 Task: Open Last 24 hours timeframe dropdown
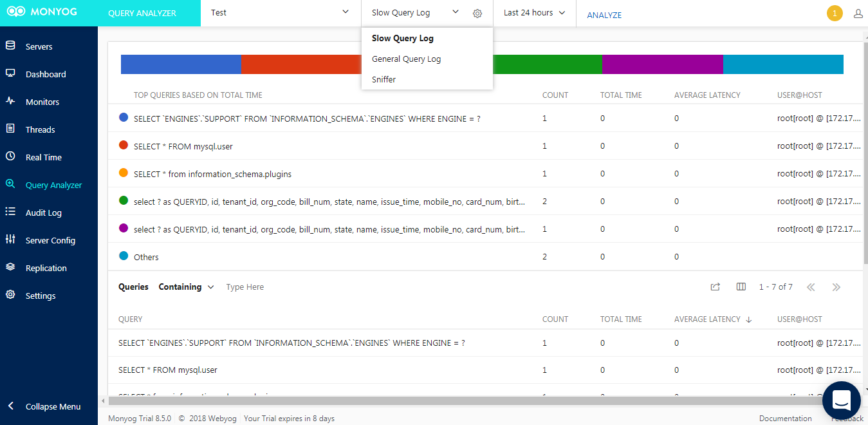click(534, 13)
